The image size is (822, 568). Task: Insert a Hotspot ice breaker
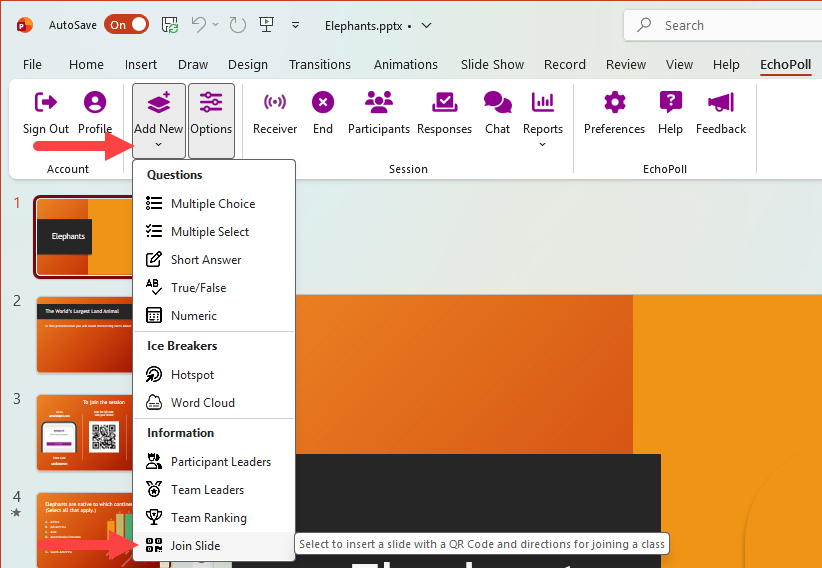(x=214, y=374)
